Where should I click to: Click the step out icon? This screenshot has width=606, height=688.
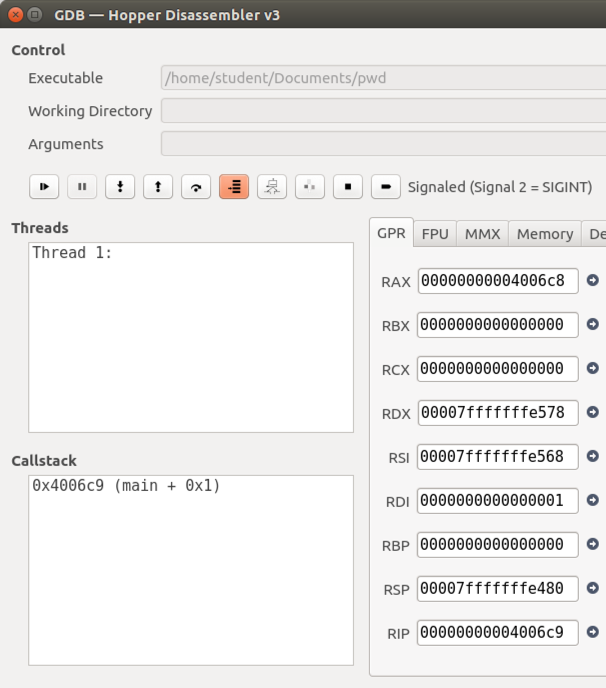(158, 187)
